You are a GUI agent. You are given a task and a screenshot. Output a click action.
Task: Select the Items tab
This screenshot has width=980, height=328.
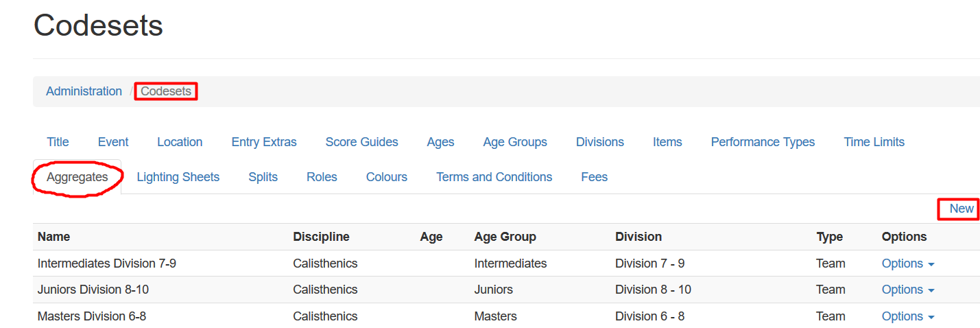[x=667, y=142]
